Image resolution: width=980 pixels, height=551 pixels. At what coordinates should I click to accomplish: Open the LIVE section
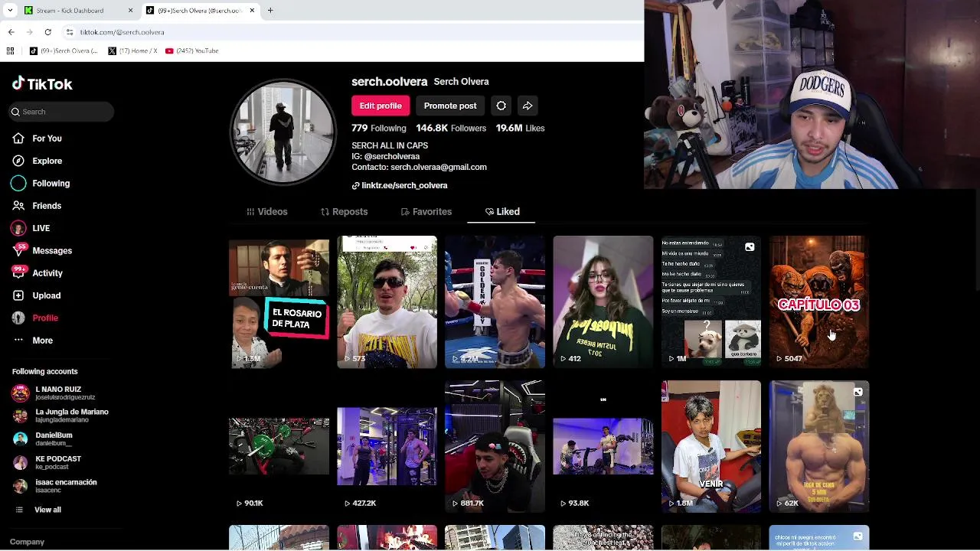tap(41, 228)
